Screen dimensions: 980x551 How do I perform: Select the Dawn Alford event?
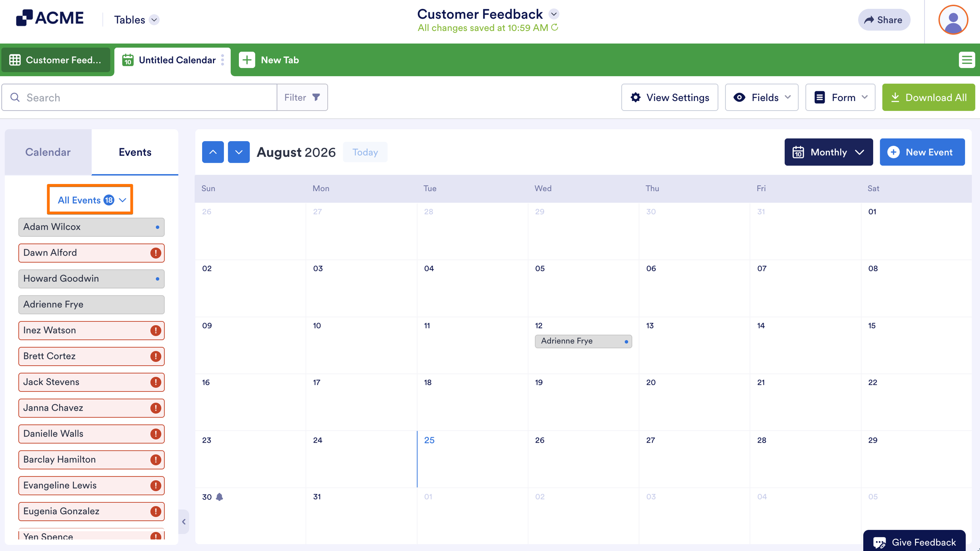pos(91,253)
